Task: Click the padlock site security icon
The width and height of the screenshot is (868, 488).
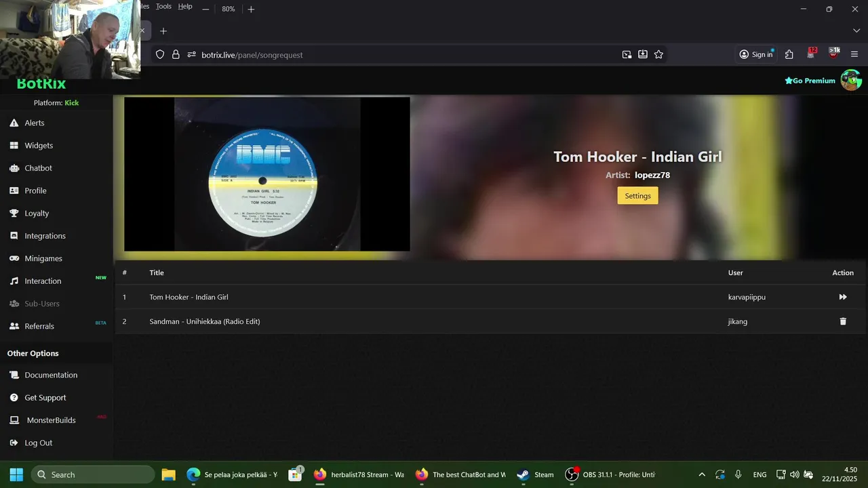Action: (x=176, y=55)
